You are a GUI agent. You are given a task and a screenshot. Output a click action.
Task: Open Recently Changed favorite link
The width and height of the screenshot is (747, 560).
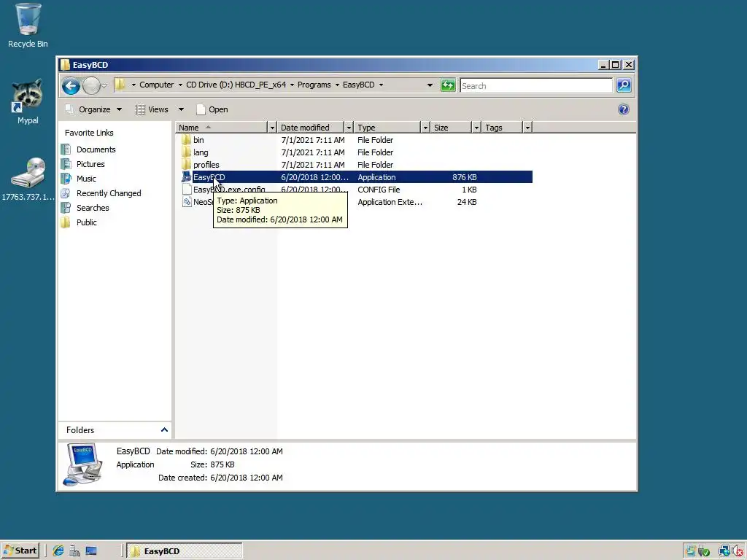[109, 193]
